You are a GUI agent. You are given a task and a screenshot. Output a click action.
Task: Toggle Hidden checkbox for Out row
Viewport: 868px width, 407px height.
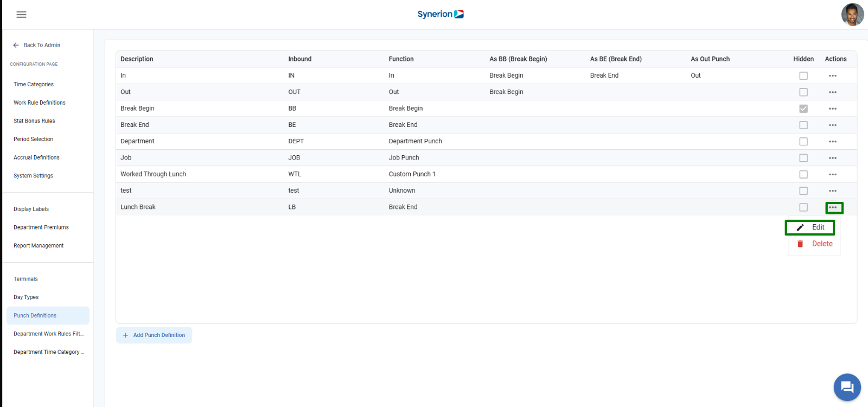click(x=803, y=92)
